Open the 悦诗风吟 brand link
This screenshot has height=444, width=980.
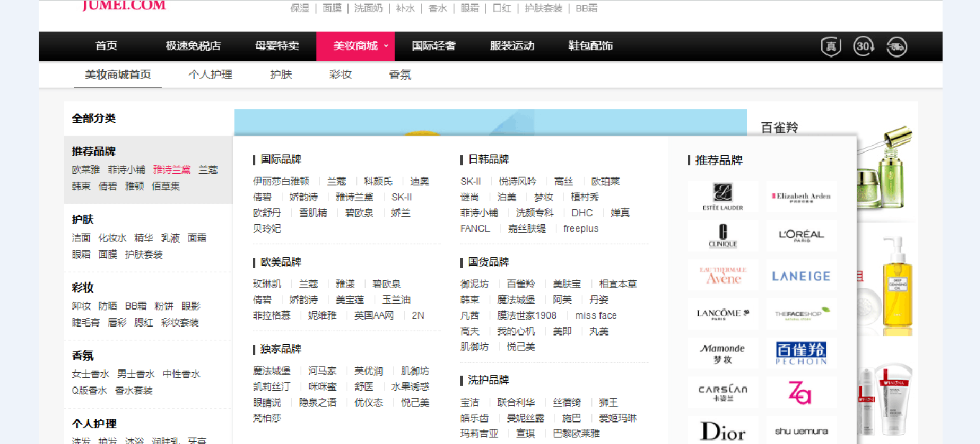[x=518, y=181]
